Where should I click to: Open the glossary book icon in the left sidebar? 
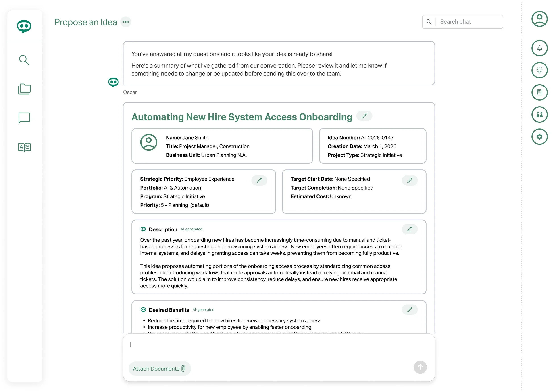24,147
